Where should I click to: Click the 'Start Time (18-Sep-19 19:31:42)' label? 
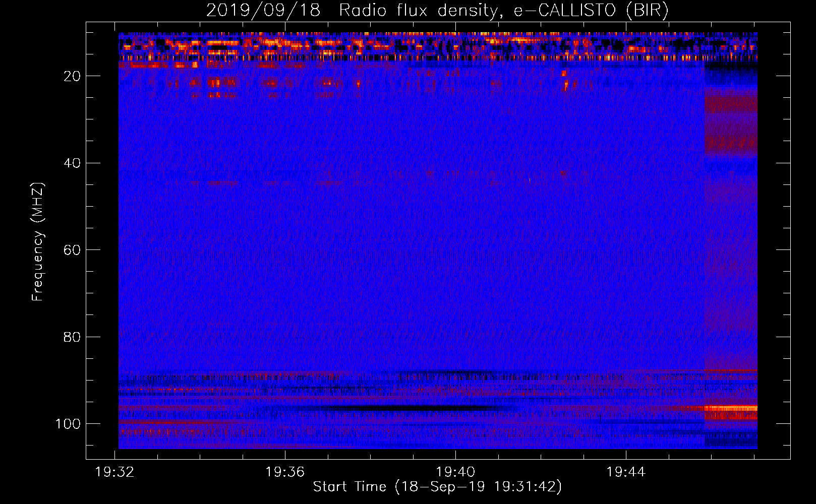coord(437,487)
